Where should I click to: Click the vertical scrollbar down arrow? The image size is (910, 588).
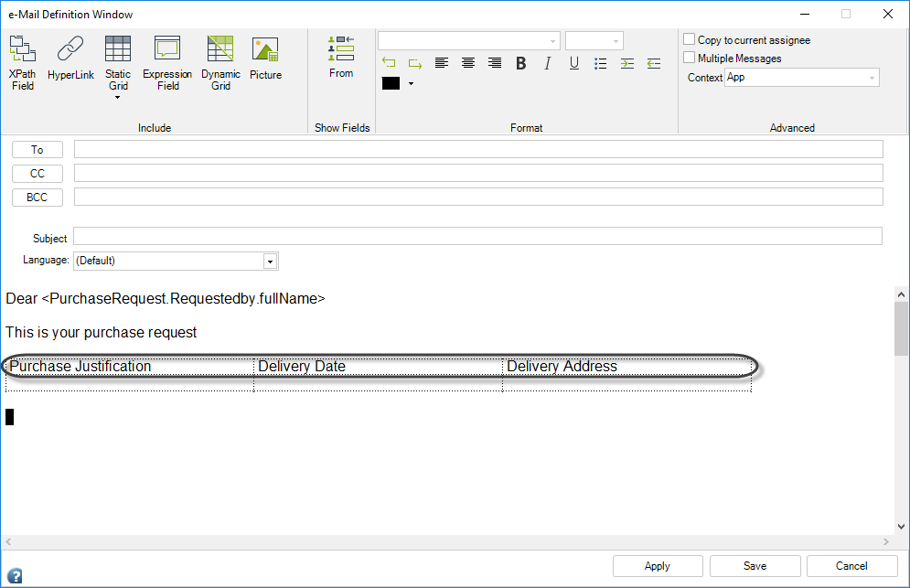[901, 527]
